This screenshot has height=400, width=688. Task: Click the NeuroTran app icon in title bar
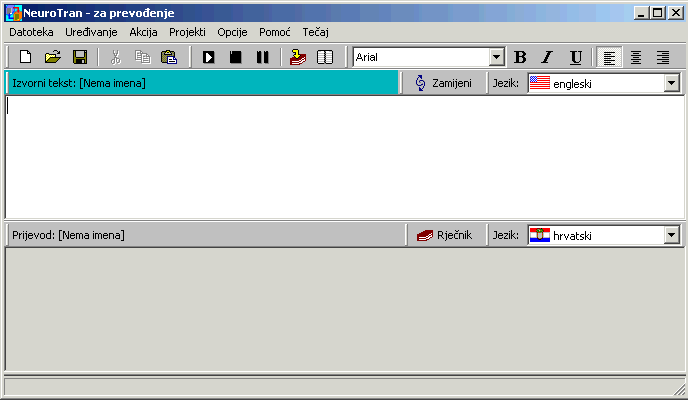tap(14, 13)
